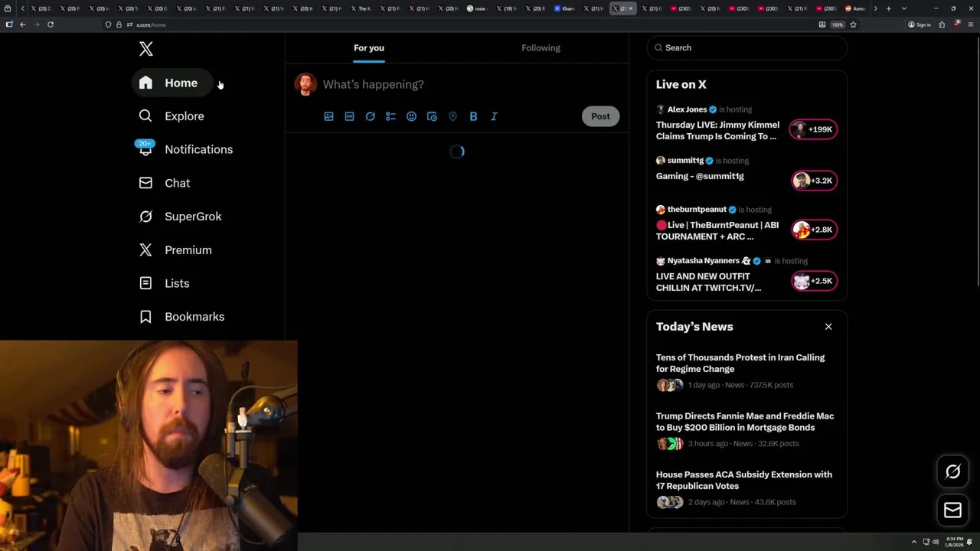The height and width of the screenshot is (551, 980).
Task: Close the Today's News panel
Action: click(828, 327)
